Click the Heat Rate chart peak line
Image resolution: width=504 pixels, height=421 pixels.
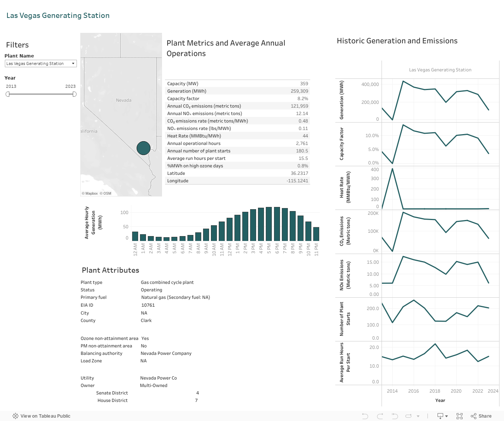click(392, 170)
